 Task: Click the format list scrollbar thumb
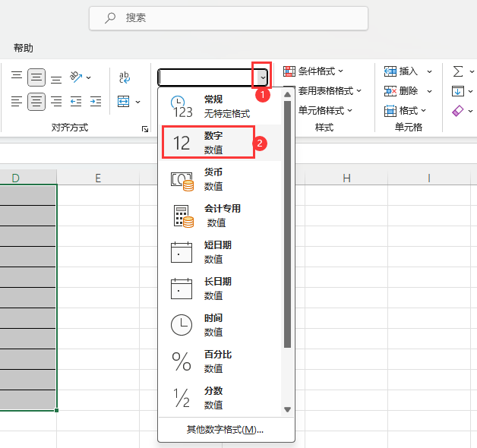[287, 224]
